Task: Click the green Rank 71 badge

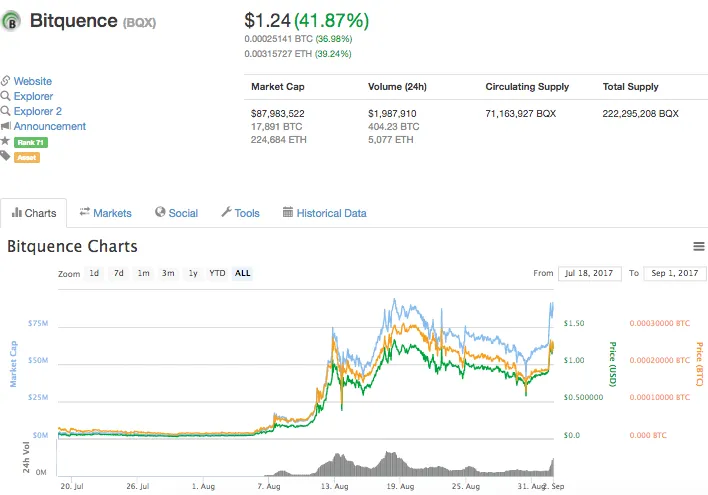Action: (31, 142)
